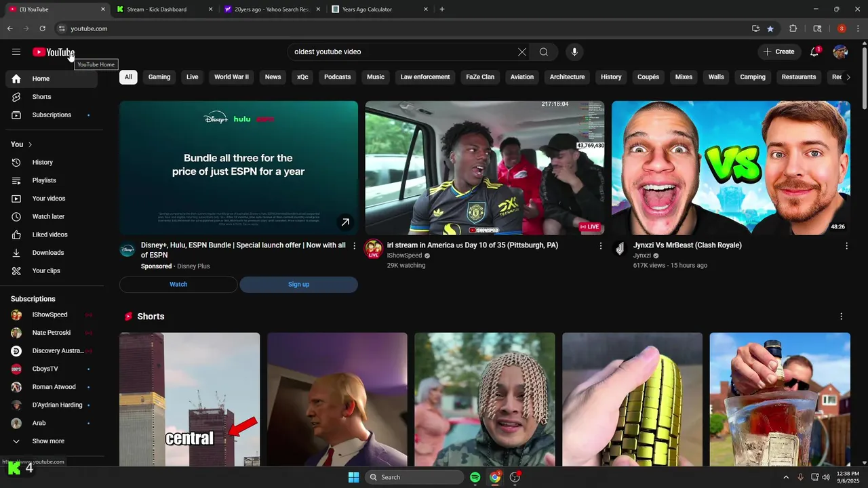Open the account avatar menu
Viewport: 868px width, 488px height.
[x=840, y=52]
